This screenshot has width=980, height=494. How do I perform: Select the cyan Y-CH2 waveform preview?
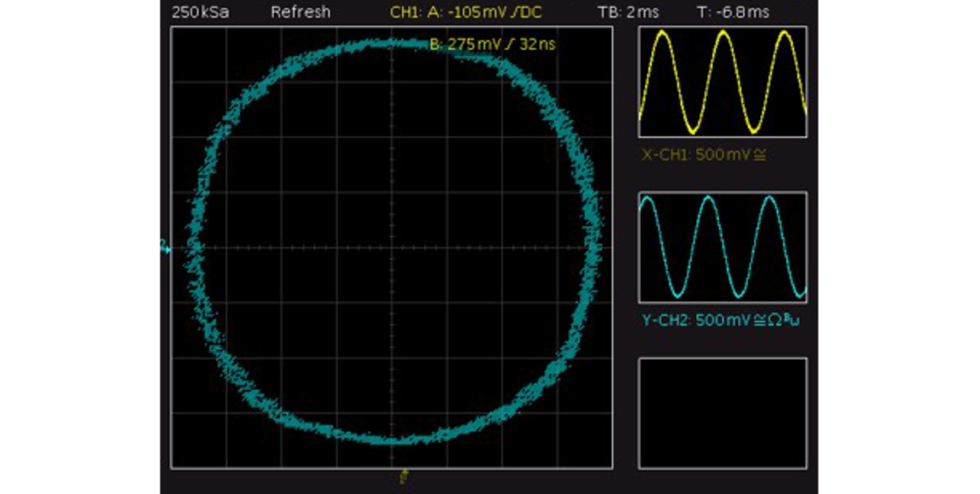[722, 247]
